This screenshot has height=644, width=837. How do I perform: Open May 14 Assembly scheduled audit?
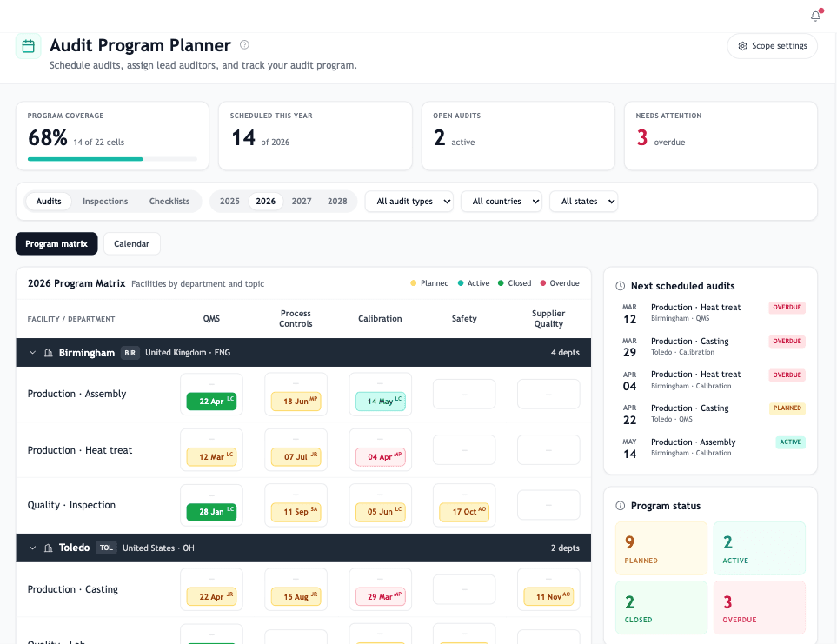[x=710, y=447]
